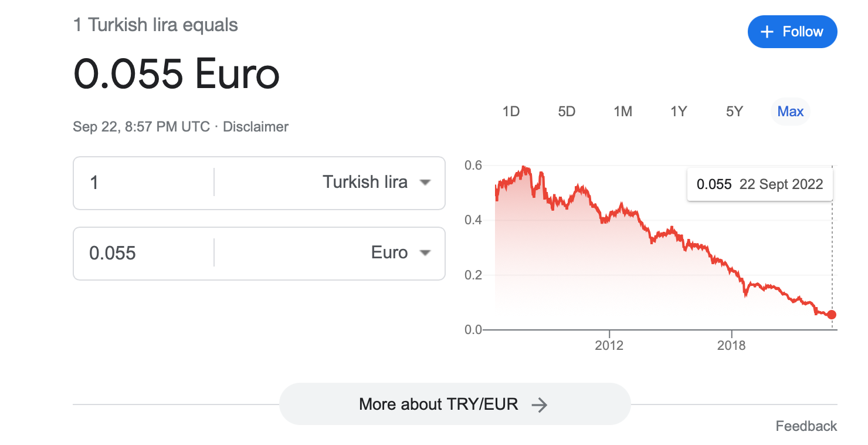868x445 pixels.
Task: Select the Turkish lira currency selector
Action: [x=365, y=183]
